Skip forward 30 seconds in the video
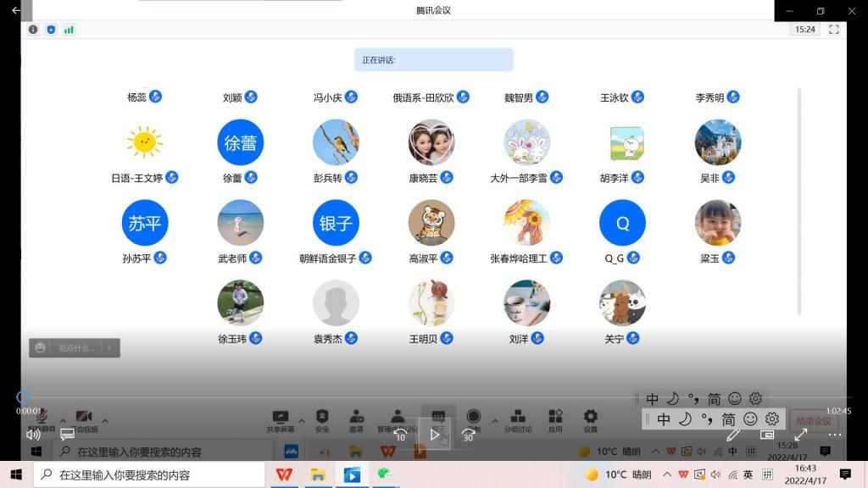This screenshot has height=488, width=868. coord(468,435)
